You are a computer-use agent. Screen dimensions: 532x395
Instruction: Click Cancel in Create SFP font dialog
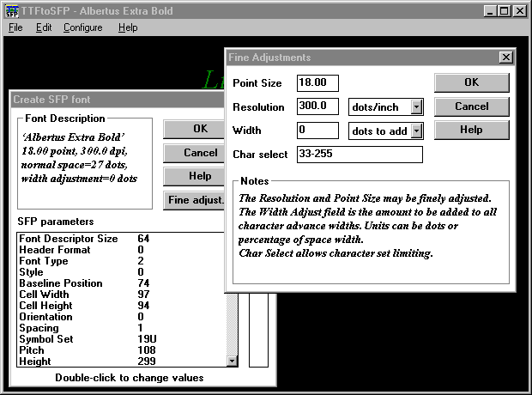click(194, 153)
